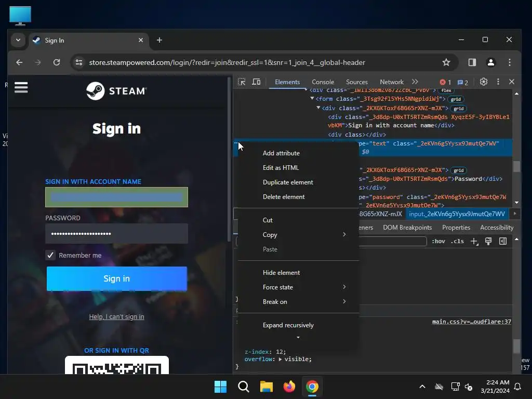Launch Firefox from taskbar
This screenshot has height=399, width=532.
(x=289, y=387)
